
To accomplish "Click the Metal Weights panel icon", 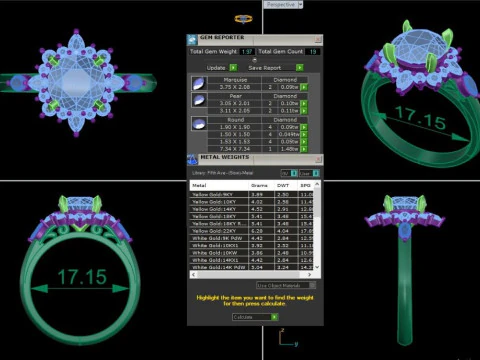I will [192, 159].
